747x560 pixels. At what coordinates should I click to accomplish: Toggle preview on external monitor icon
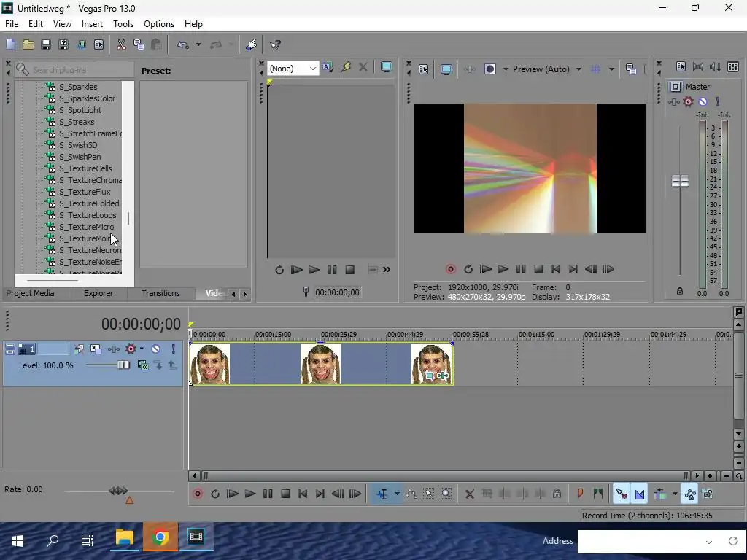tap(446, 69)
